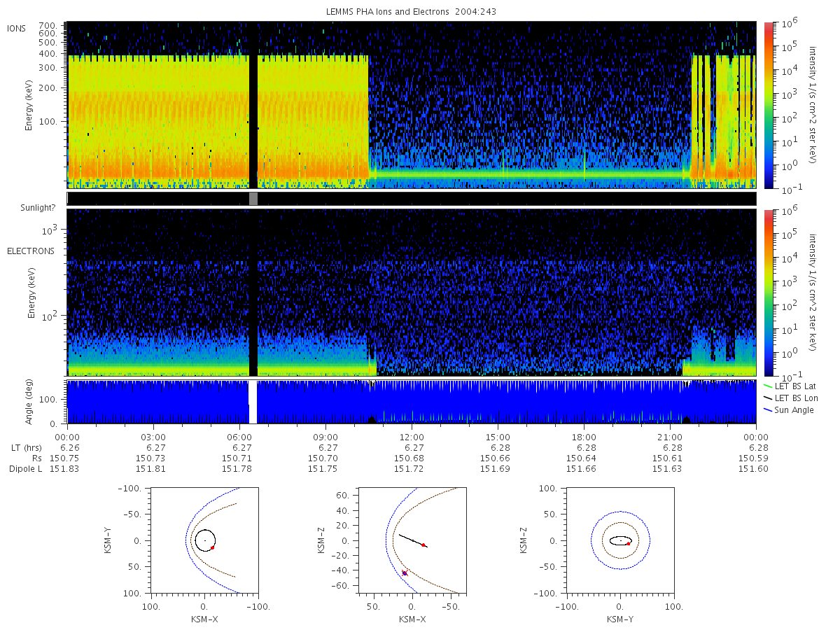Click the red spacecraft marker in KSM-X/KSM-Y plot
Screen dimensions: 840x630
pyautogui.click(x=212, y=547)
